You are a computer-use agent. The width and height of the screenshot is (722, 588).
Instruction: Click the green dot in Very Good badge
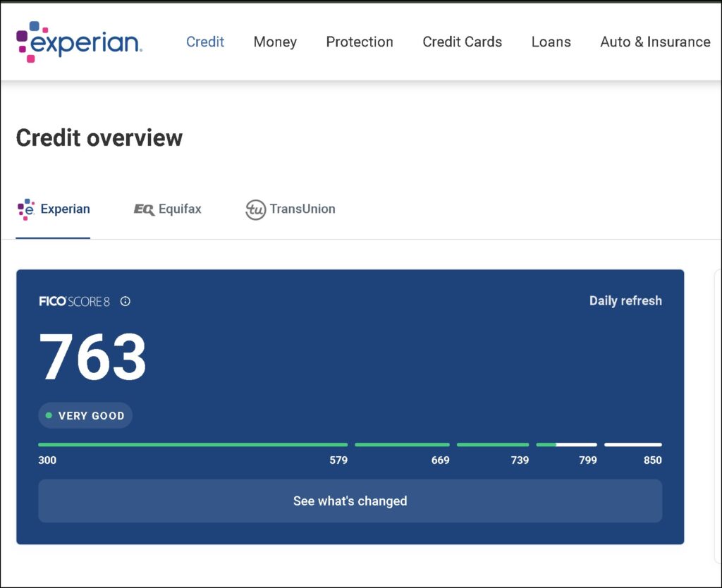pyautogui.click(x=49, y=416)
